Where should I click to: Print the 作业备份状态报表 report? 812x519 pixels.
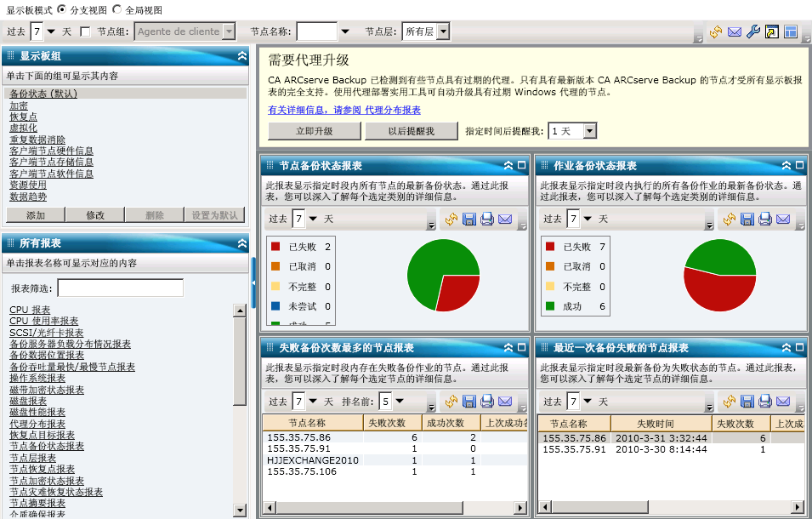click(764, 220)
